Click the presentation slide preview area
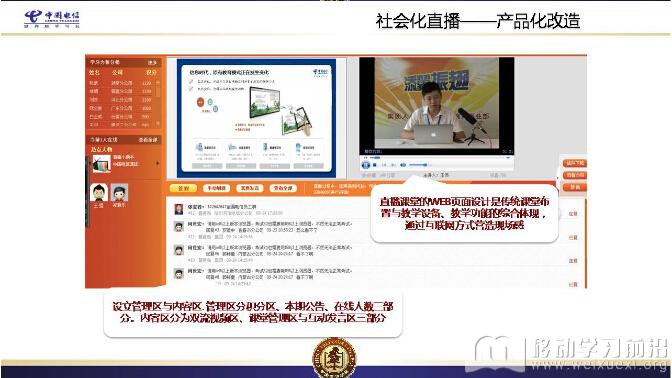This screenshot has width=672, height=378. coord(256,118)
